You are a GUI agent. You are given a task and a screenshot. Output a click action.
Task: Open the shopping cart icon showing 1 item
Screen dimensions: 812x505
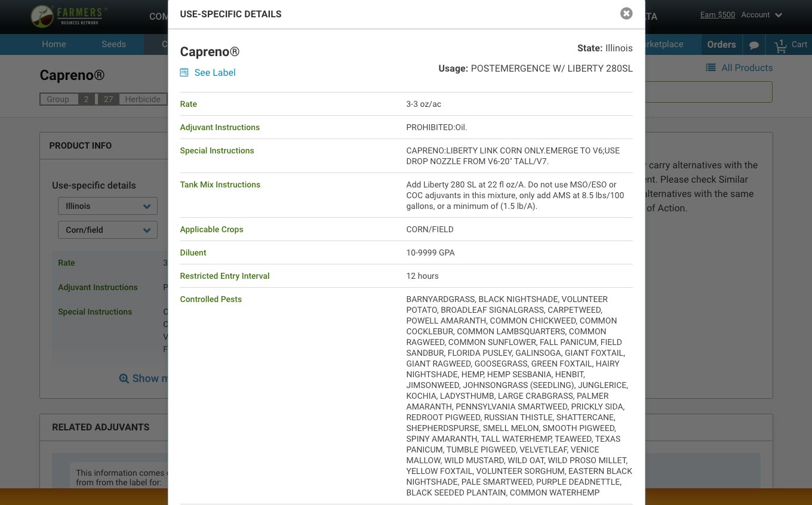point(780,45)
